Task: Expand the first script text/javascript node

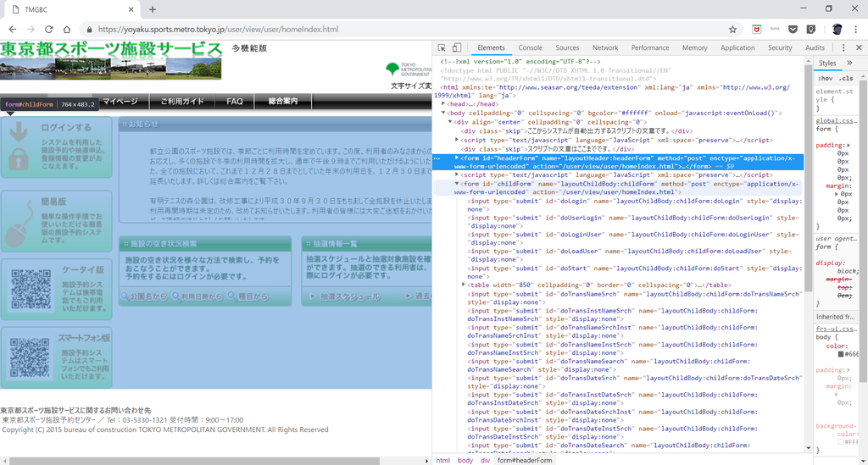Action: (x=457, y=141)
